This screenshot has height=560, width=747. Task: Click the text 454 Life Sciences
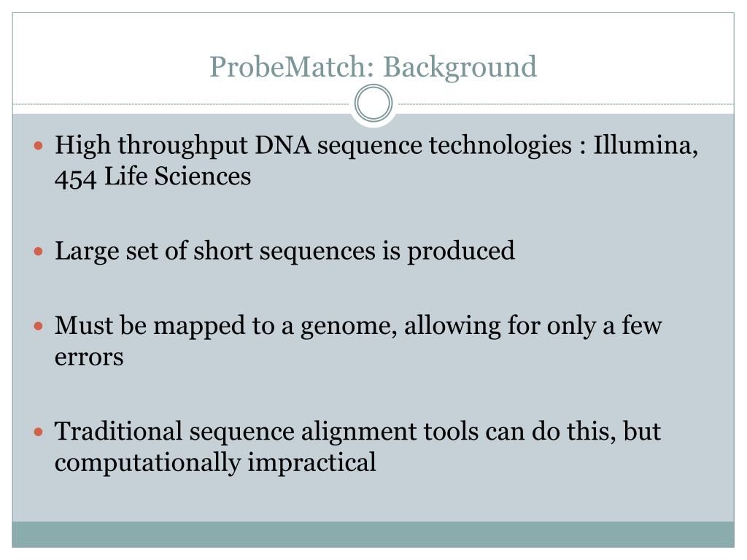pos(152,176)
